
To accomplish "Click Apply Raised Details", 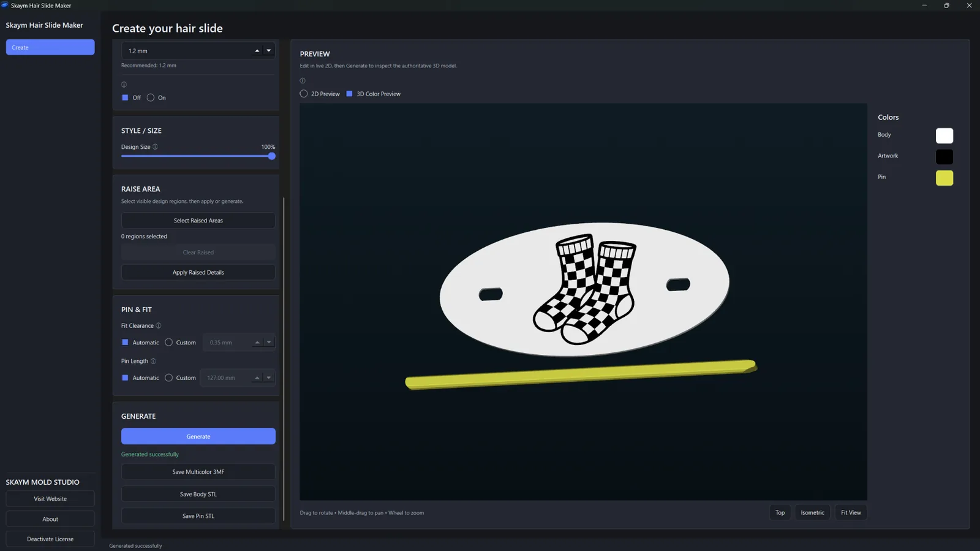I will [x=198, y=273].
